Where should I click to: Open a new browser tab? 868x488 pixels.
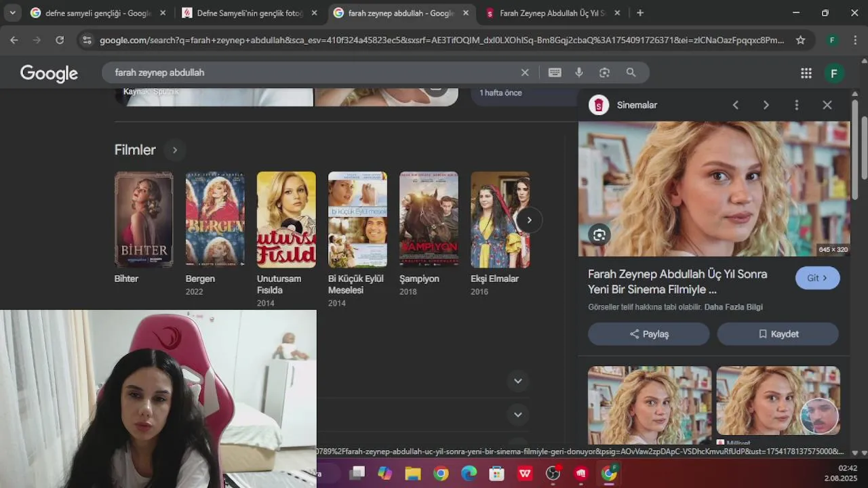(640, 13)
